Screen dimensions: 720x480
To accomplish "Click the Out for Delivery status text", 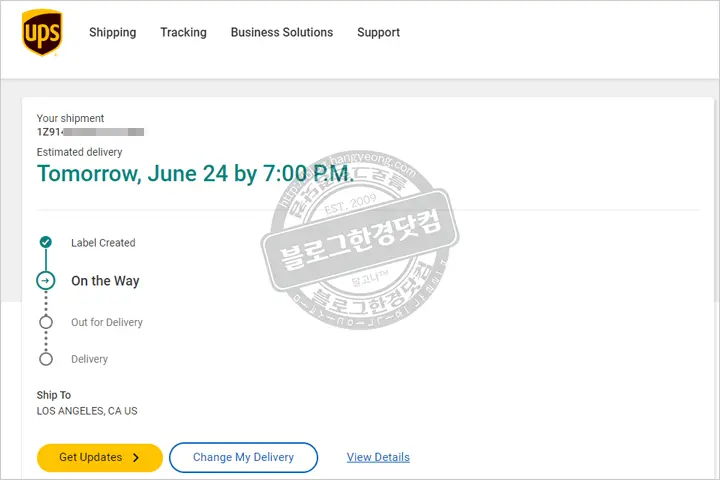I will tap(107, 322).
